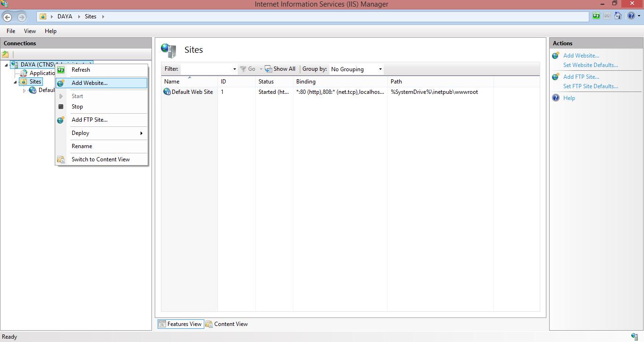This screenshot has height=342, width=644.
Task: Click the DAYA server node icon
Action: click(x=14, y=64)
